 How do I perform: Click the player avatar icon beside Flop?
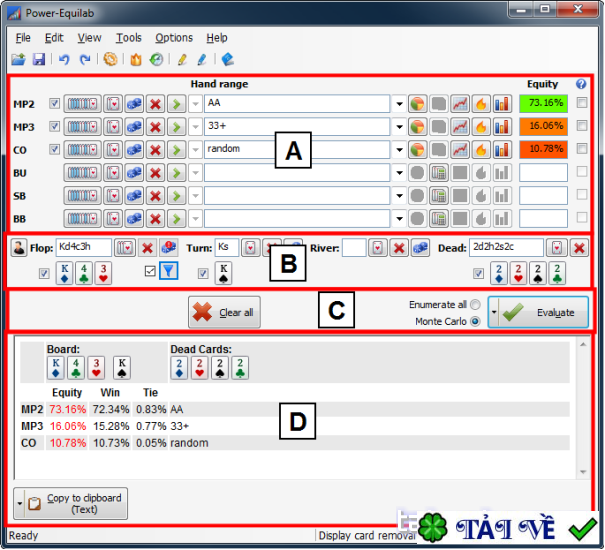click(x=18, y=247)
